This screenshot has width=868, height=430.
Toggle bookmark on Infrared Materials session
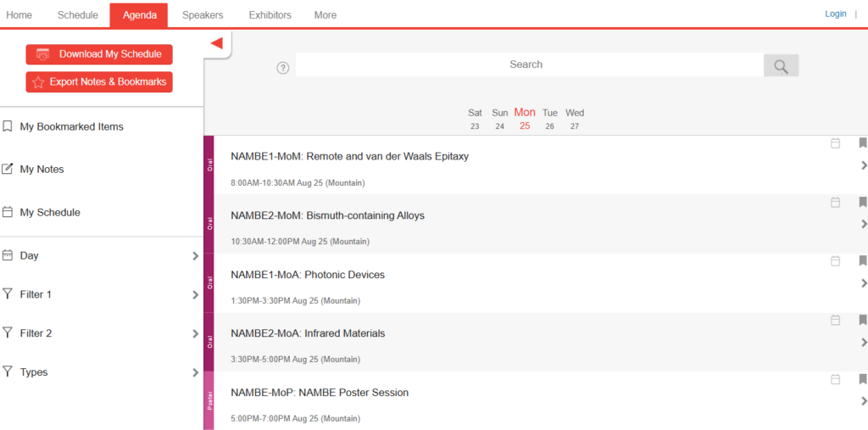pos(862,320)
